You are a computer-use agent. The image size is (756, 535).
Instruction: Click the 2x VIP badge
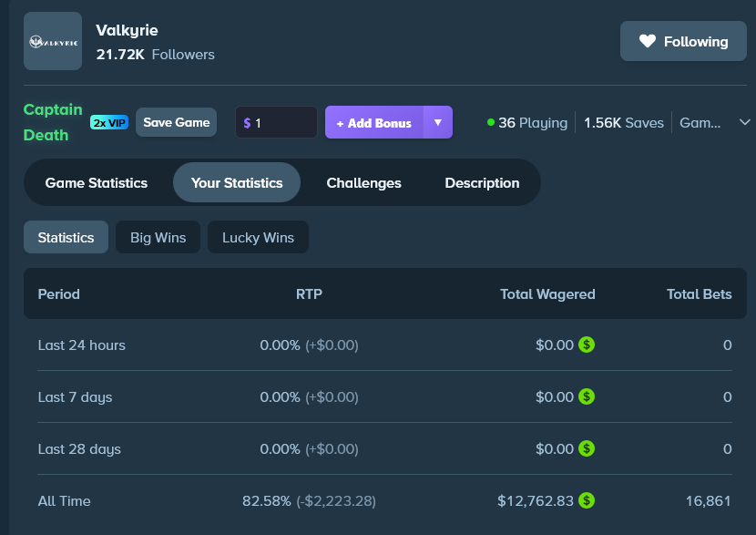coord(109,122)
